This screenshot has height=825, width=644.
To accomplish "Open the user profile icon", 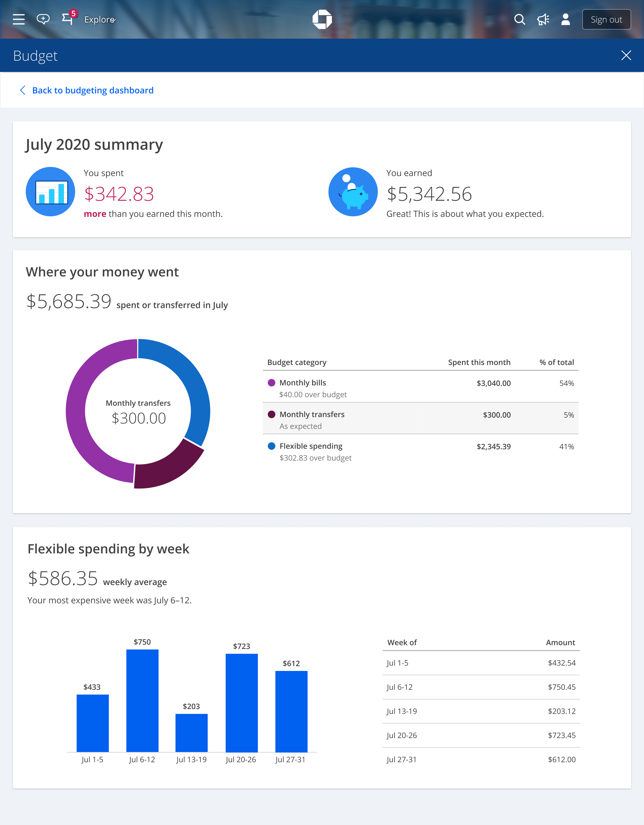I will click(565, 19).
